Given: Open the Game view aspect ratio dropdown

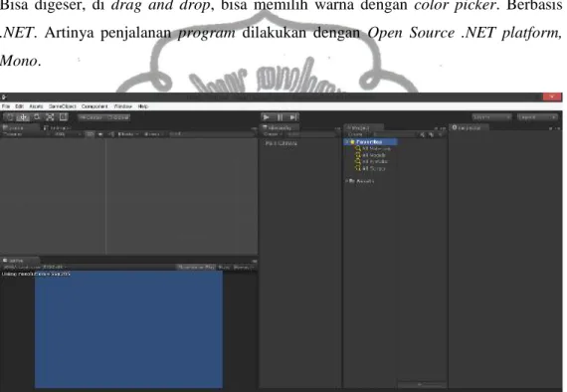Looking at the screenshot, I should [x=35, y=268].
